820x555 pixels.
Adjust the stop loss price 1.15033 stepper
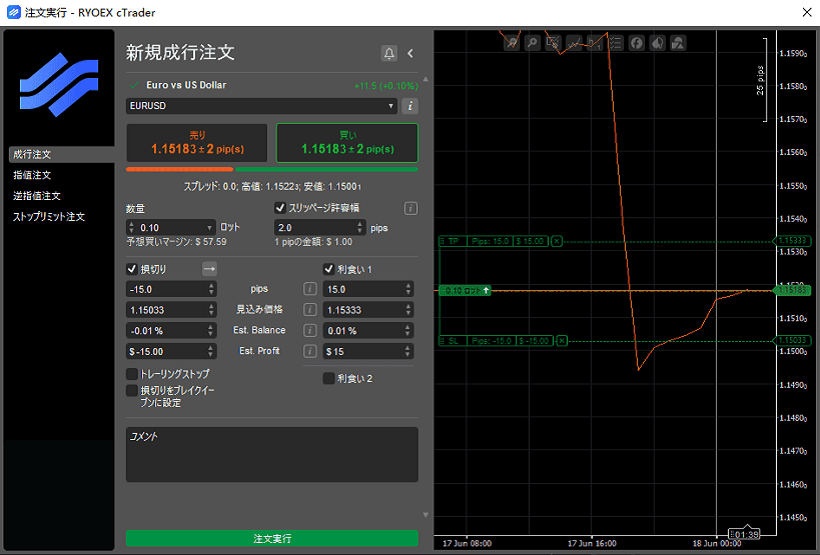point(211,310)
